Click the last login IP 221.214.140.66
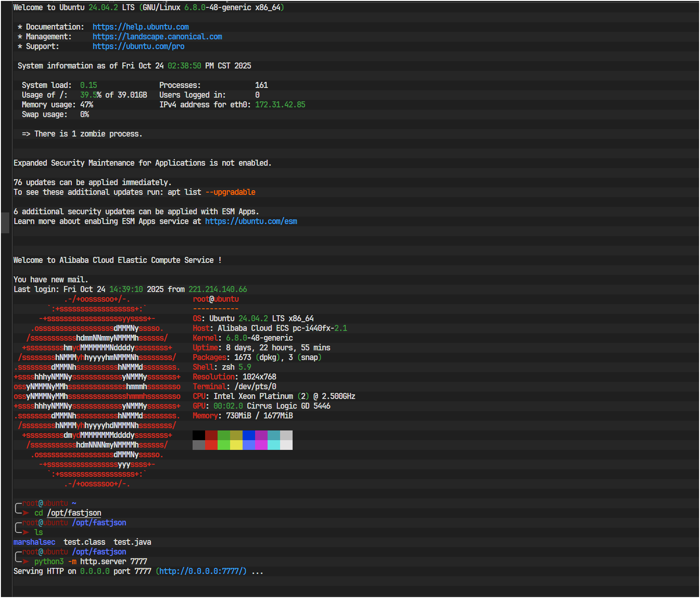Image resolution: width=700 pixels, height=598 pixels. tap(218, 289)
